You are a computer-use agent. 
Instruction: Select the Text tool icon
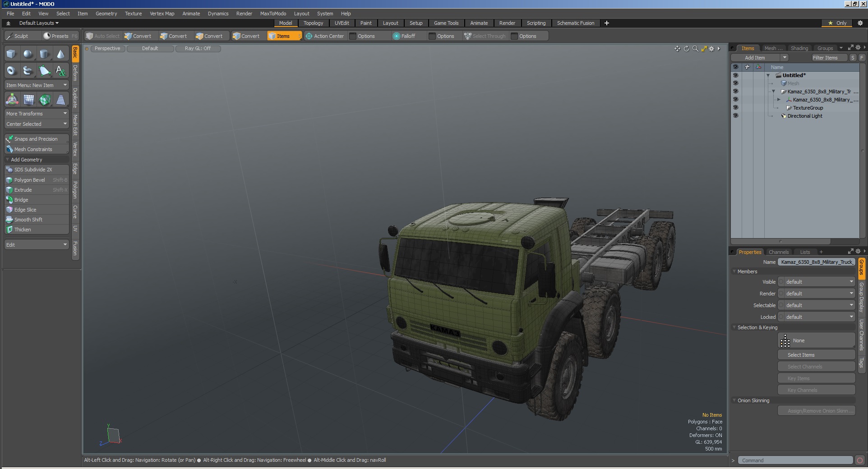tap(60, 70)
